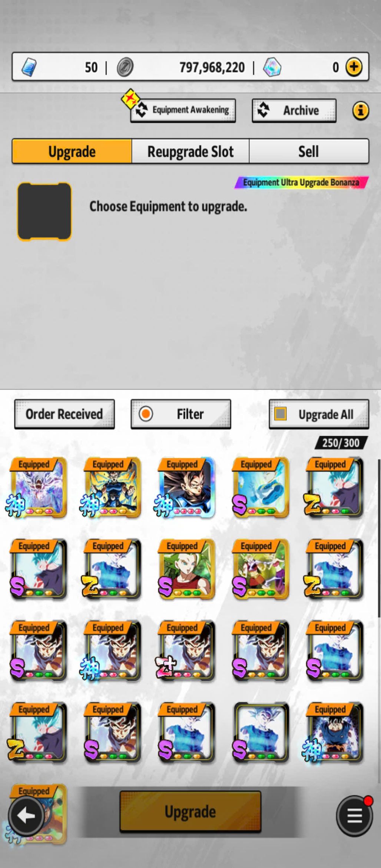Tap the Zeni coin icon

point(125,67)
